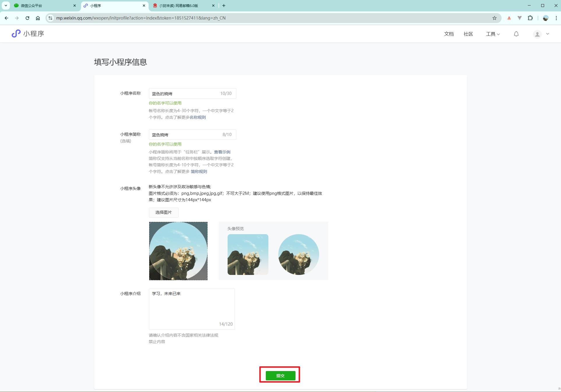Click the browser back arrow
The height and width of the screenshot is (392, 561).
click(x=6, y=18)
